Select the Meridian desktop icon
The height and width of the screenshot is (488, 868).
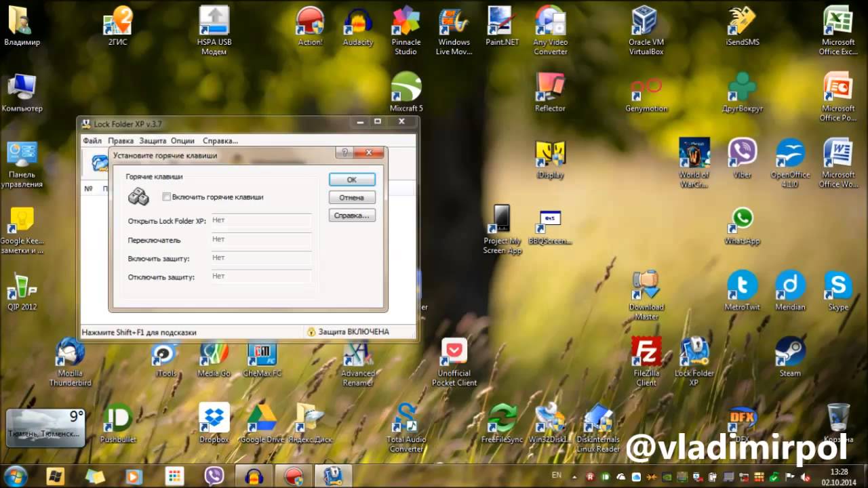[791, 291]
